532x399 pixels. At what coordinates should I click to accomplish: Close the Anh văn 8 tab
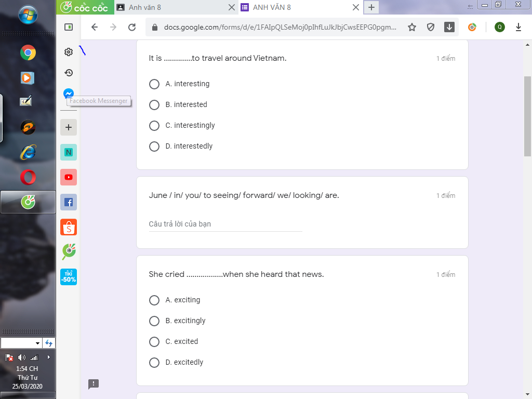(x=231, y=7)
